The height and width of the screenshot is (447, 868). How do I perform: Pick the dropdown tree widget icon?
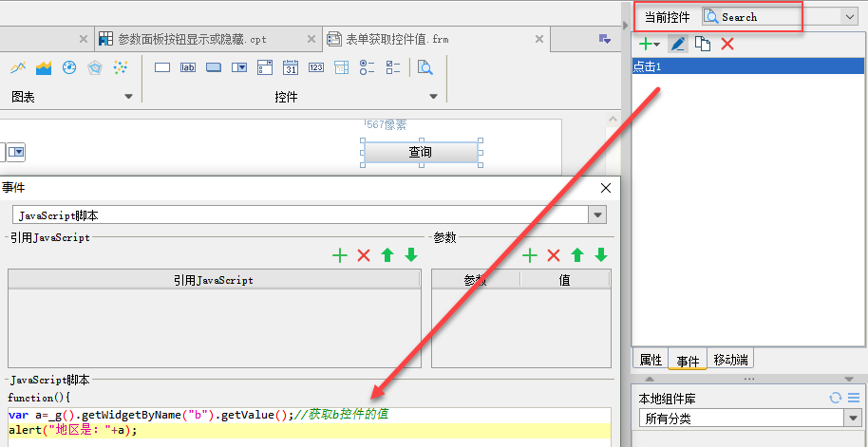tap(342, 67)
